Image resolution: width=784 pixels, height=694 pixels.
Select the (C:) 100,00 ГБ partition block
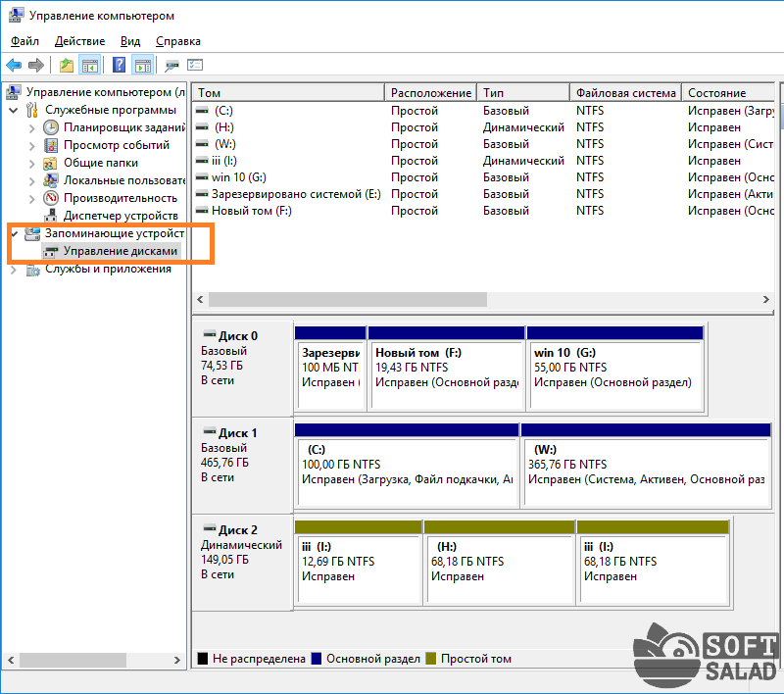407,466
